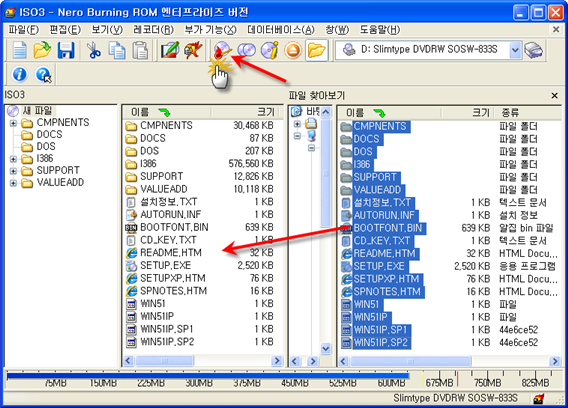Select the 새 파일 root disc item

(30, 111)
